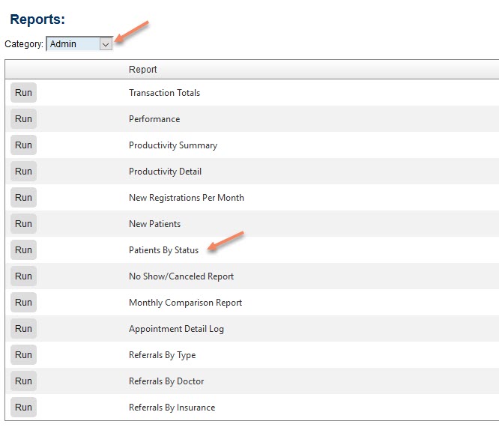
Task: Run the Performance report
Action: pyautogui.click(x=23, y=118)
